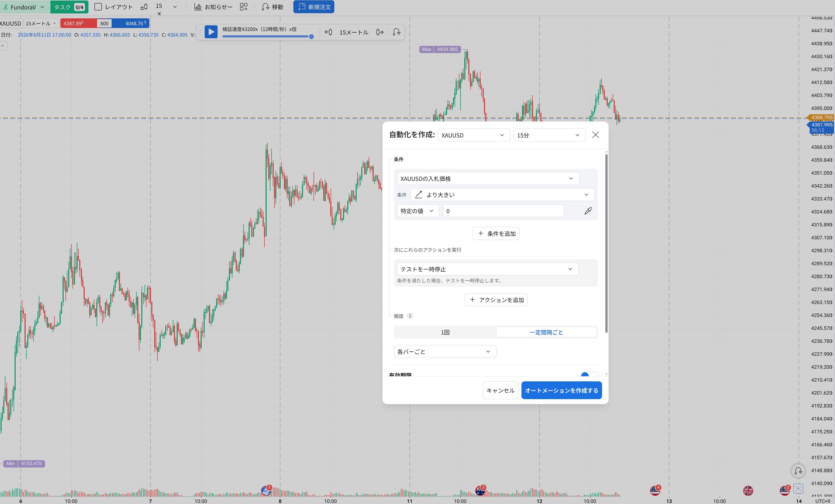Click the small x below the 15 interval
The width and height of the screenshot is (835, 504).
point(159,13)
